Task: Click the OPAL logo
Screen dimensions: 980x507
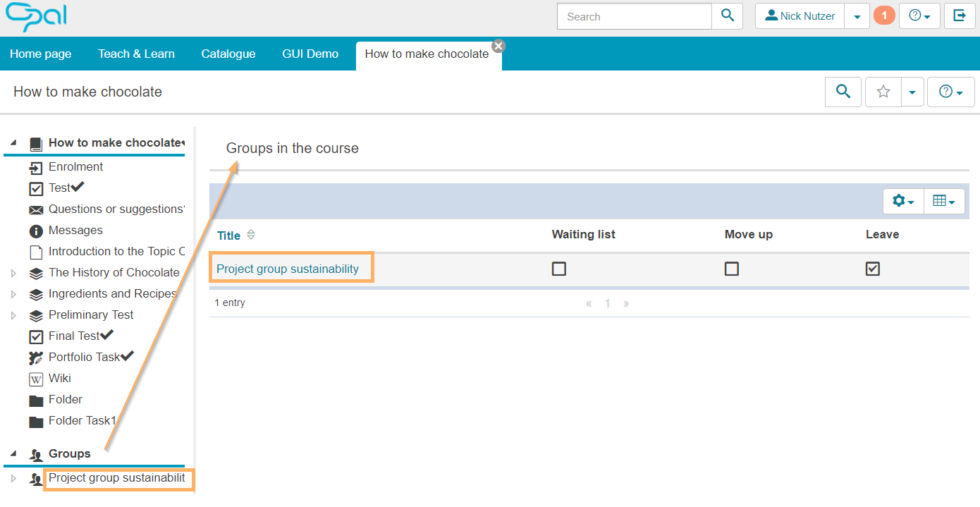Action: [x=35, y=17]
